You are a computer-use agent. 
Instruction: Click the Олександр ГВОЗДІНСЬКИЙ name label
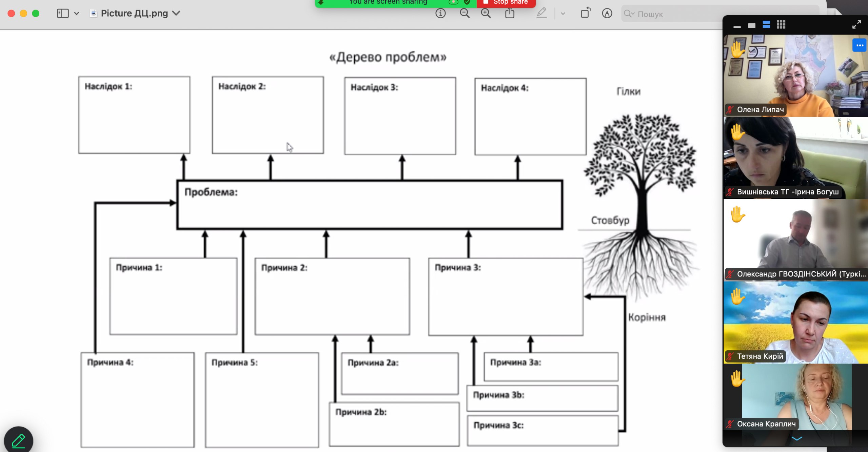pyautogui.click(x=802, y=274)
